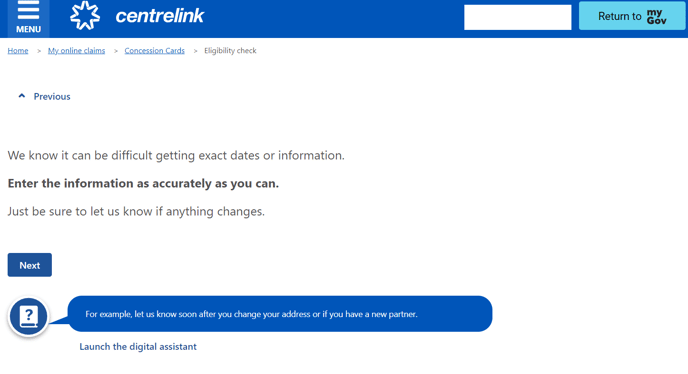
Task: Click the centrelink wordmark text
Action: point(160,16)
